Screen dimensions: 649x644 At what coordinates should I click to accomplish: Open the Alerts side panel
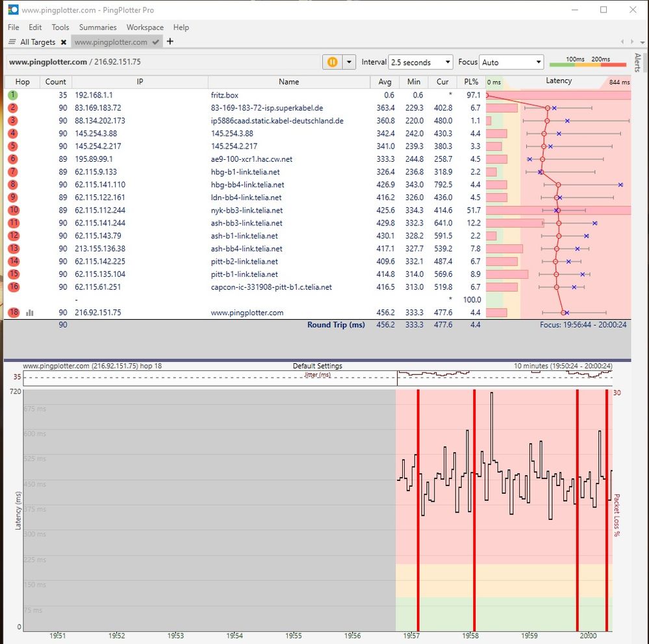click(638, 62)
